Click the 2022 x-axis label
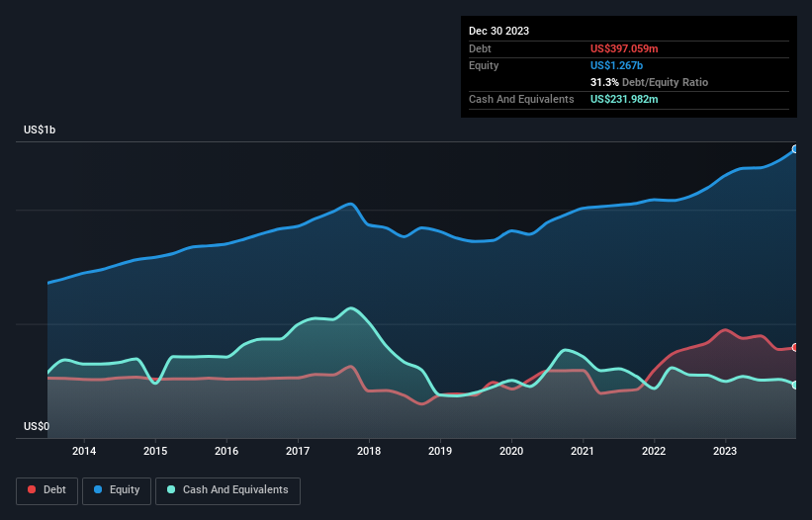This screenshot has height=520, width=812. coord(654,451)
